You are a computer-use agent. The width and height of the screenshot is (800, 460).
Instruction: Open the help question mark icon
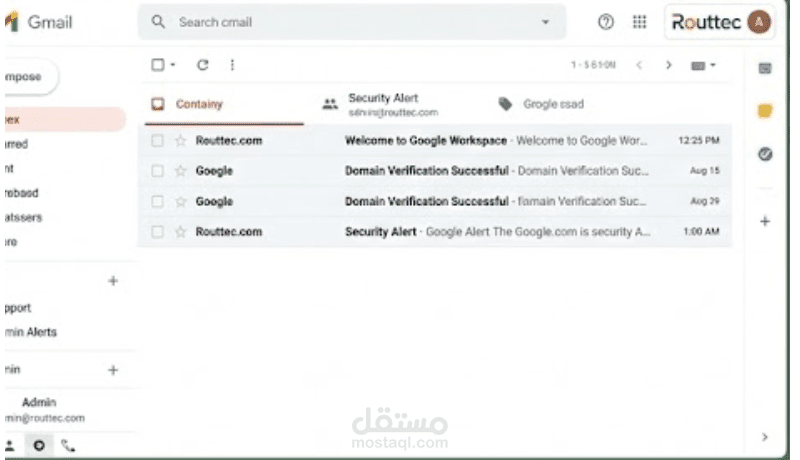606,22
